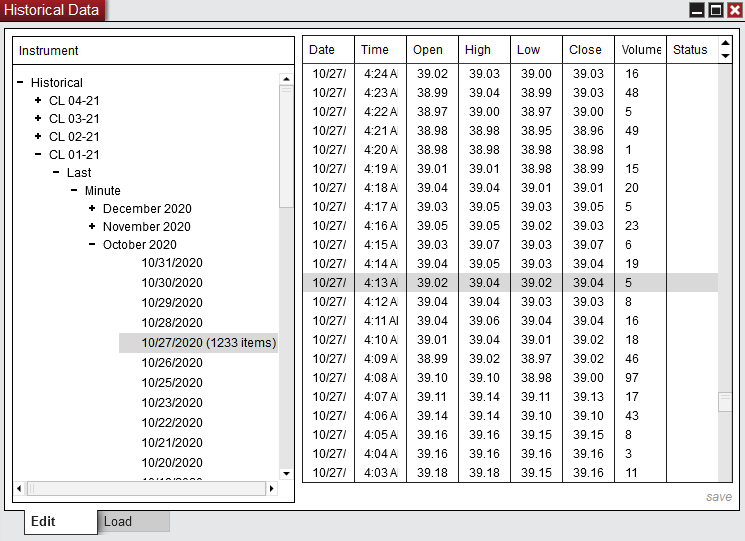
Task: Click the 4:11 time cell
Action: coord(381,321)
